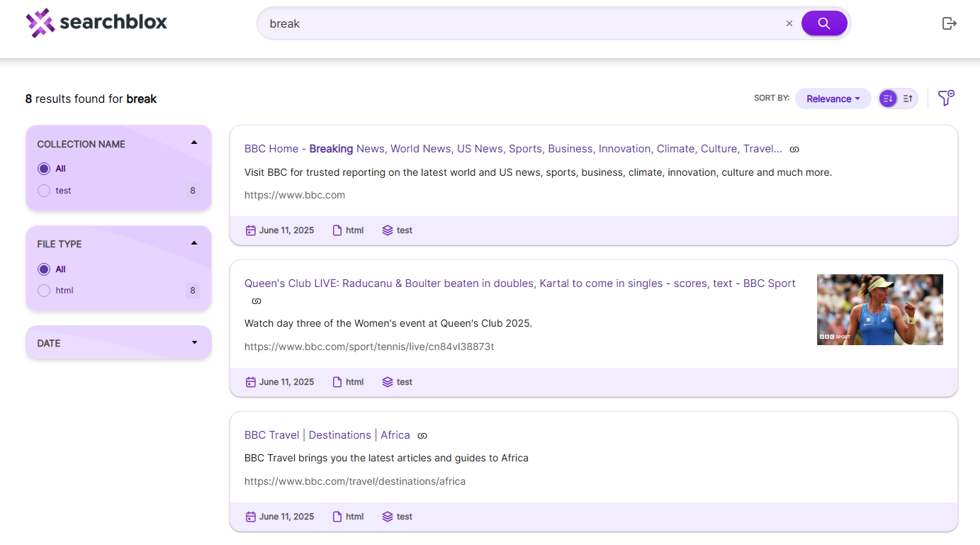Screen dimensions: 980x545
Task: Click the purple magnifier search button
Action: click(x=824, y=23)
